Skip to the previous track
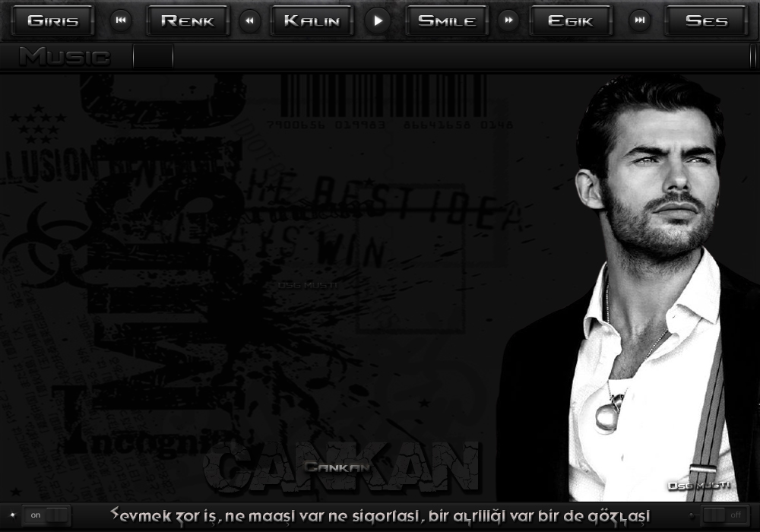 point(120,21)
